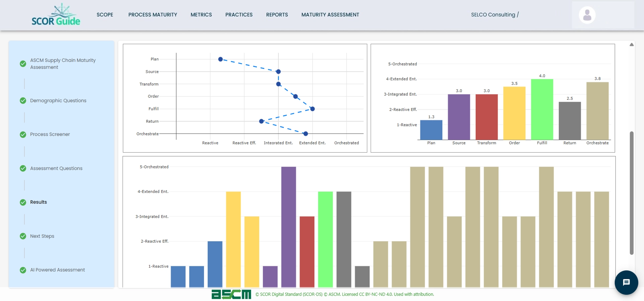Open the chat bubble in bottom corner
Screen dimensions: 644x301
click(626, 282)
